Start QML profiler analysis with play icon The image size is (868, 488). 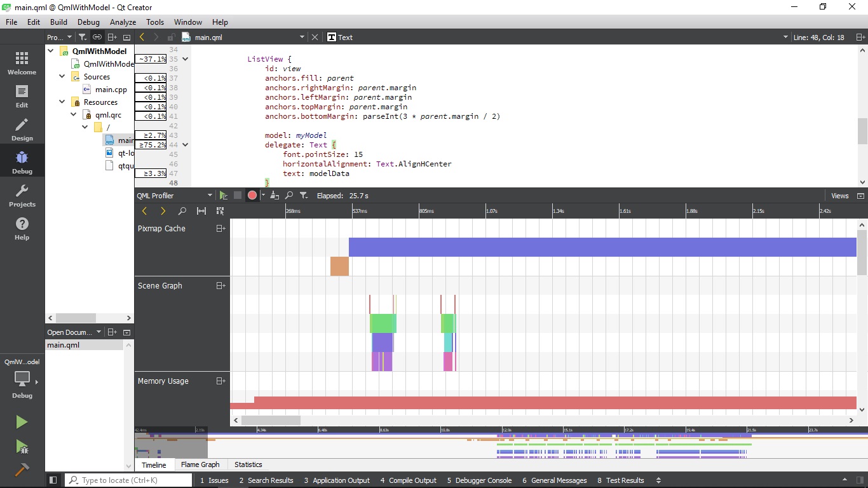(223, 196)
